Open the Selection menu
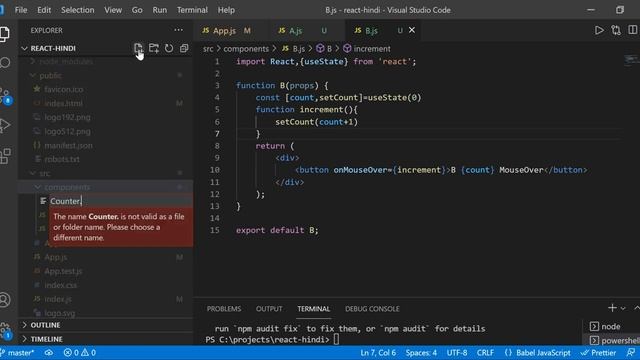640x360 pixels. [78, 10]
